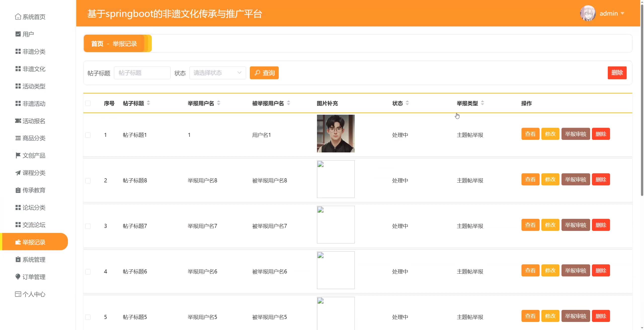Go to the 个人中心 sidebar menu item

pos(34,294)
